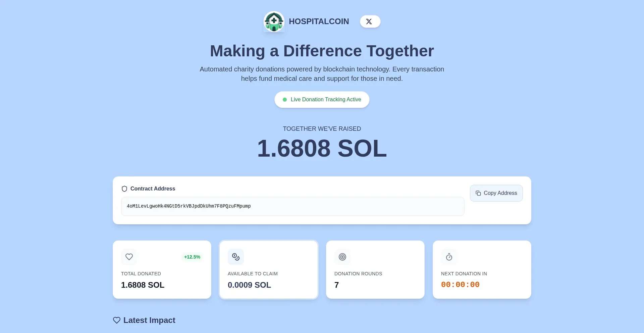644x333 pixels.
Task: Open the Total Donated stat card
Action: point(162,269)
